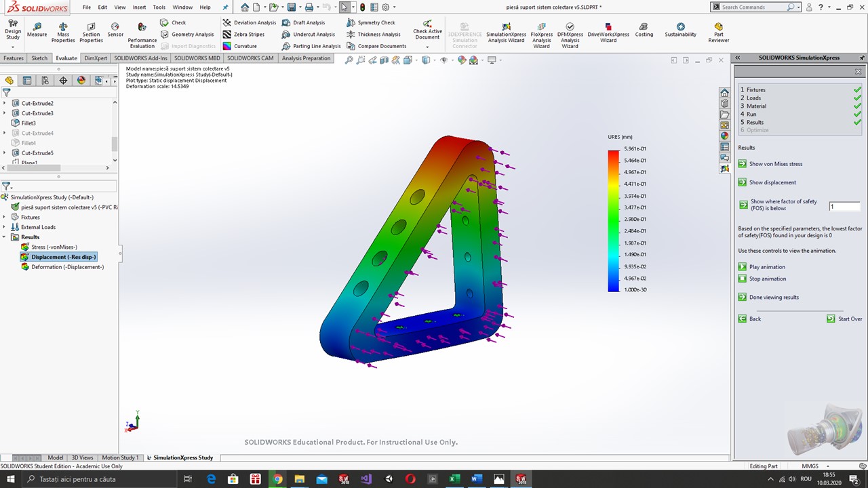Screen dimensions: 868x488
Task: Click Done viewing results
Action: 768,297
